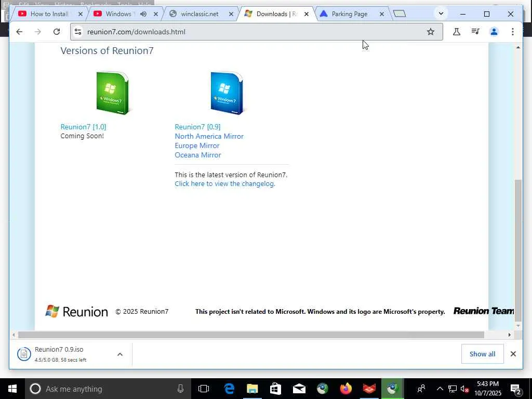532x399 pixels.
Task: Open the volume tray icon
Action: click(x=464, y=389)
